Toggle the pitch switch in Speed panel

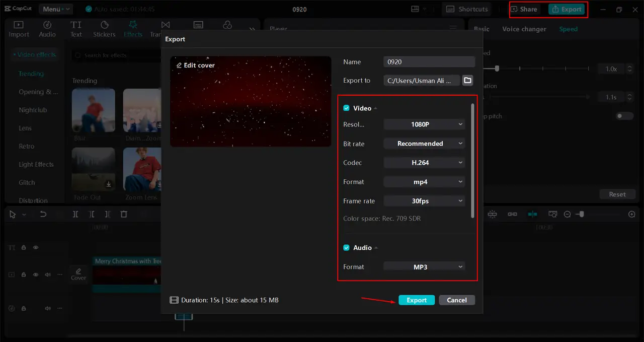[x=624, y=116]
